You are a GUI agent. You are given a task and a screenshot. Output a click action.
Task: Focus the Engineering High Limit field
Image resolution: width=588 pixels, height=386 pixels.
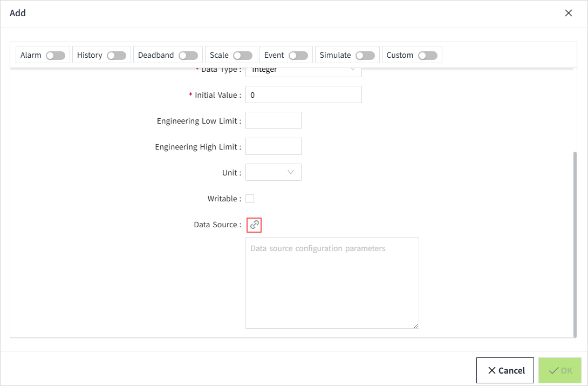(x=274, y=146)
